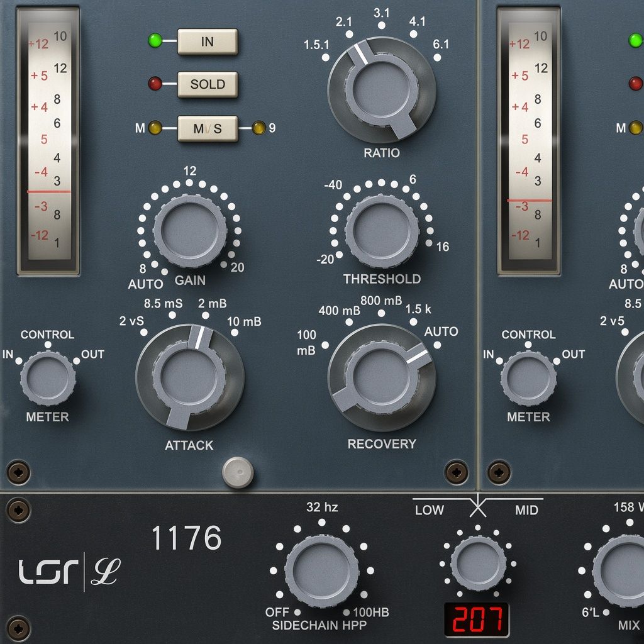Click the green LED beside the IN button
The image size is (644, 644).
(x=155, y=41)
